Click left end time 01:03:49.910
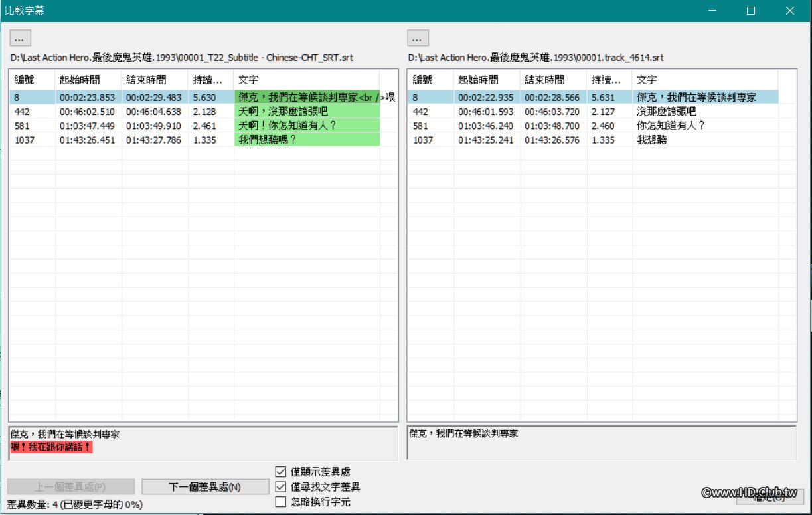The image size is (812, 515). pyautogui.click(x=153, y=126)
